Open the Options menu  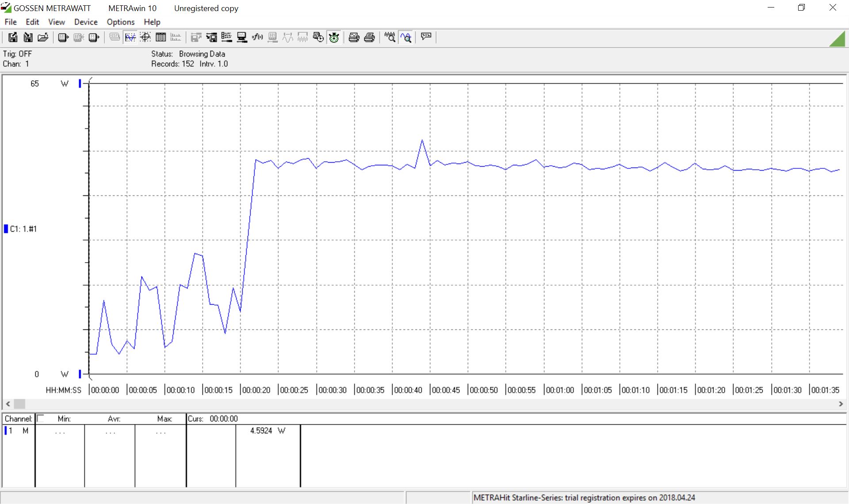click(120, 22)
